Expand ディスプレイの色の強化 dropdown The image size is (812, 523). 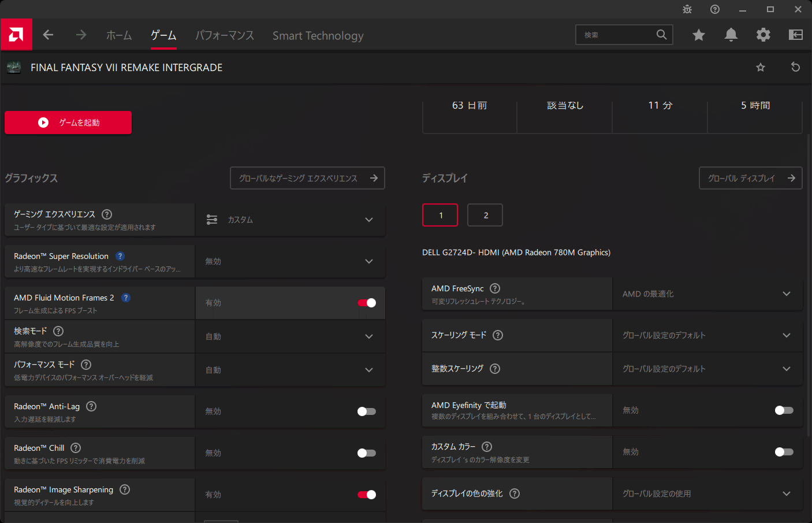[x=707, y=494]
